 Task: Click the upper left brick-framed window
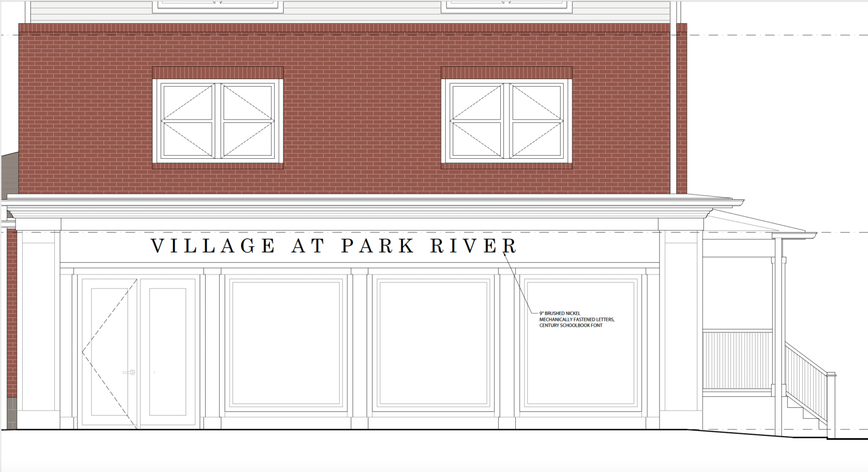click(218, 121)
